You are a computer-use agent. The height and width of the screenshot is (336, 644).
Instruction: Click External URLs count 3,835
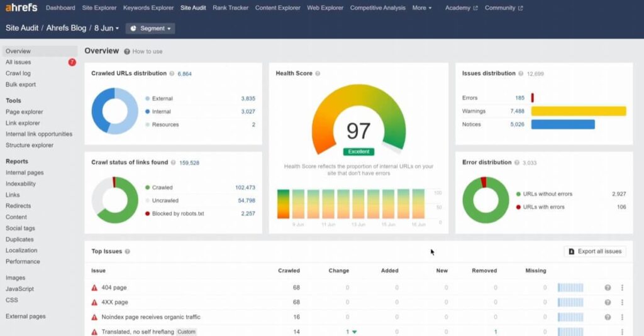click(248, 99)
